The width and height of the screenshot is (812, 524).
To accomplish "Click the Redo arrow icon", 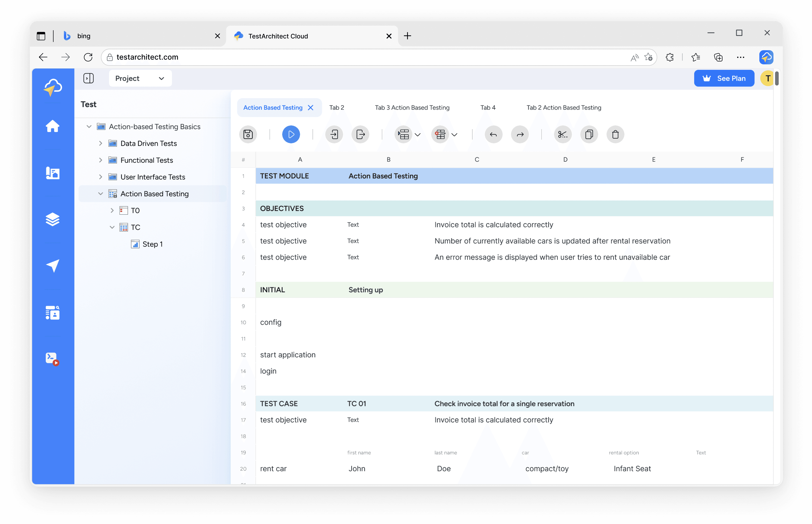I will (x=520, y=135).
